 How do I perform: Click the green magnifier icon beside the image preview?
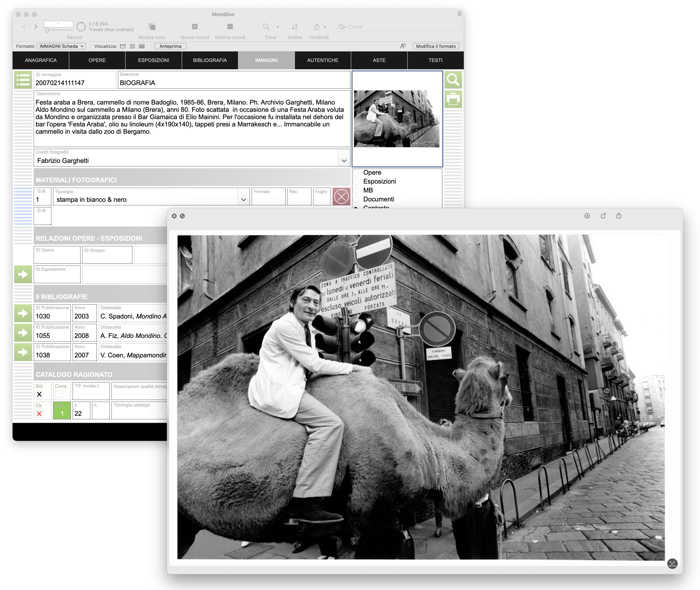click(454, 80)
